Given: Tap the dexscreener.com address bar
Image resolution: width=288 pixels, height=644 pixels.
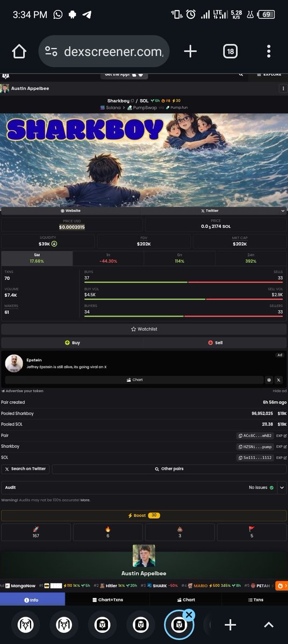Looking at the screenshot, I should pyautogui.click(x=105, y=52).
